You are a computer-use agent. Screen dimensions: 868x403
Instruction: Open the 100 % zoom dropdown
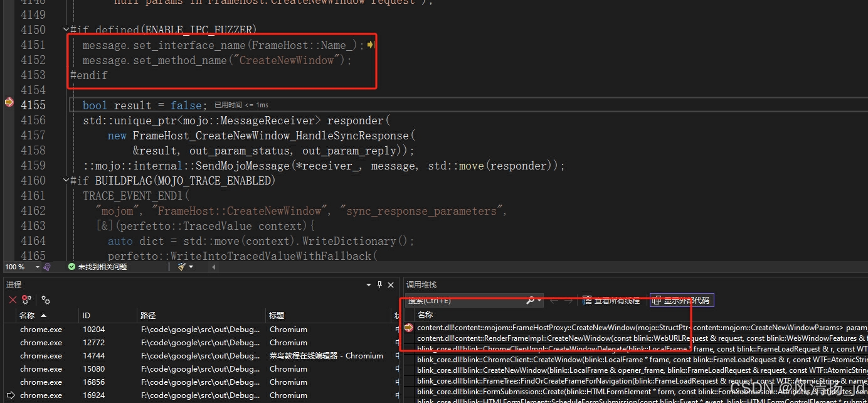pyautogui.click(x=38, y=267)
